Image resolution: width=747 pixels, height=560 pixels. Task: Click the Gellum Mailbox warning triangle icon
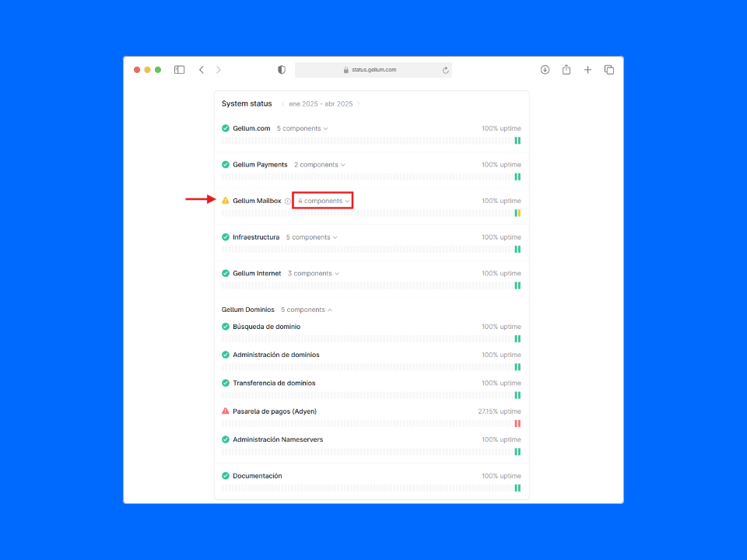pyautogui.click(x=226, y=201)
